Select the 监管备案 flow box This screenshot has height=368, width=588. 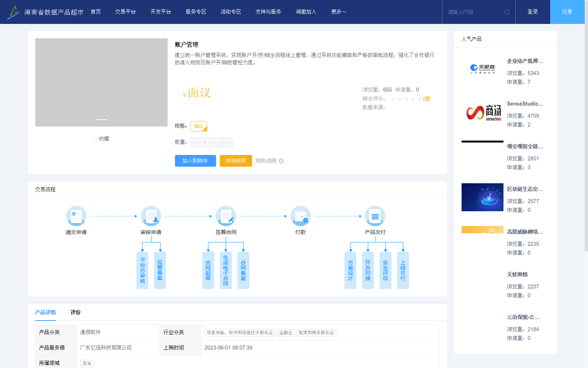tap(160, 270)
